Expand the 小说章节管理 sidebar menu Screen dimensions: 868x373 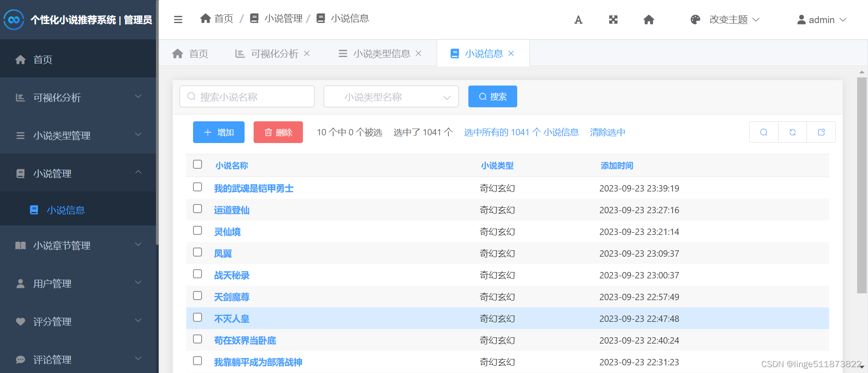tap(138, 244)
